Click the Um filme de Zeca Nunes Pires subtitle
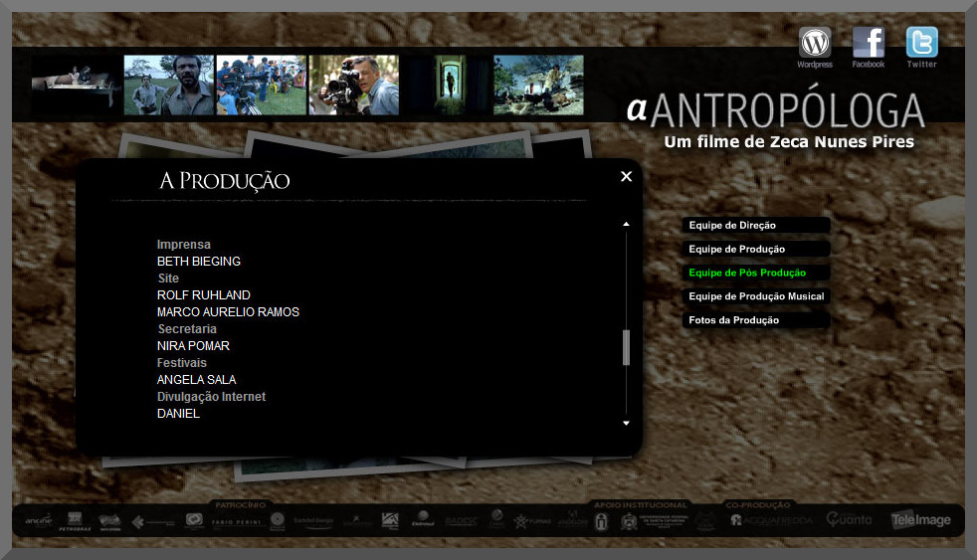 (789, 142)
